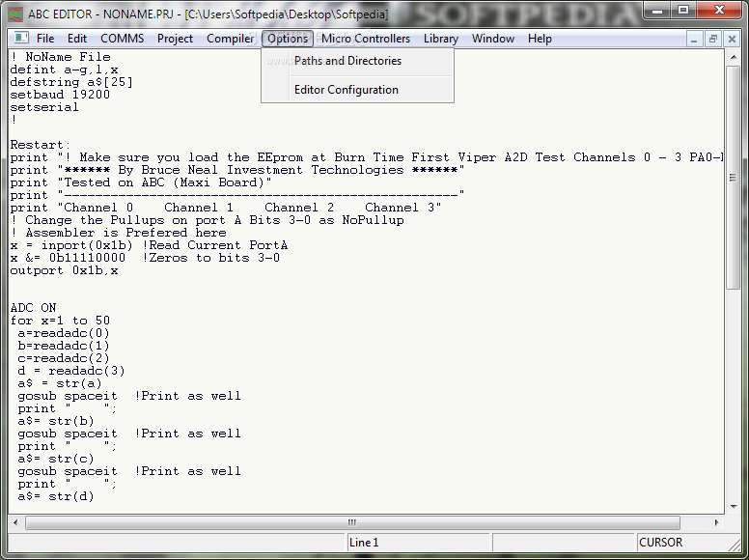This screenshot has width=749, height=560.
Task: Click the vertical scrollbar down arrow
Action: pyautogui.click(x=734, y=507)
